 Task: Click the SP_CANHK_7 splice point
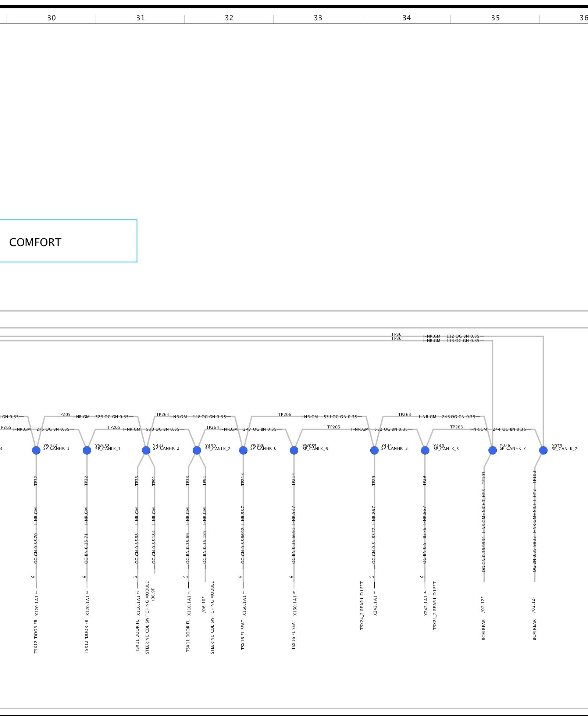(492, 450)
